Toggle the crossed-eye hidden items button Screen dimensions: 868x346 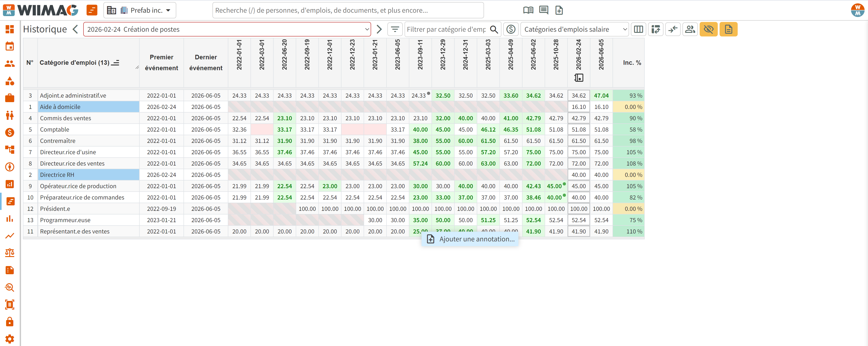point(708,29)
